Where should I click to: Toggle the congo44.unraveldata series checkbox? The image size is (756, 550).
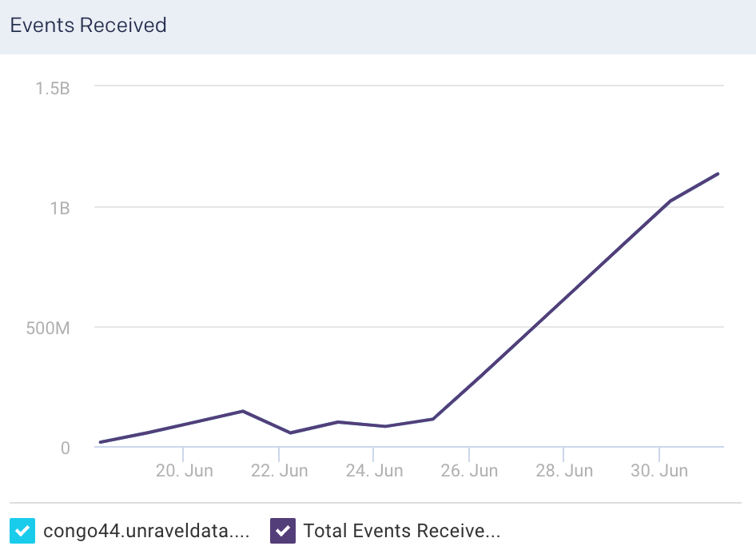point(22,531)
